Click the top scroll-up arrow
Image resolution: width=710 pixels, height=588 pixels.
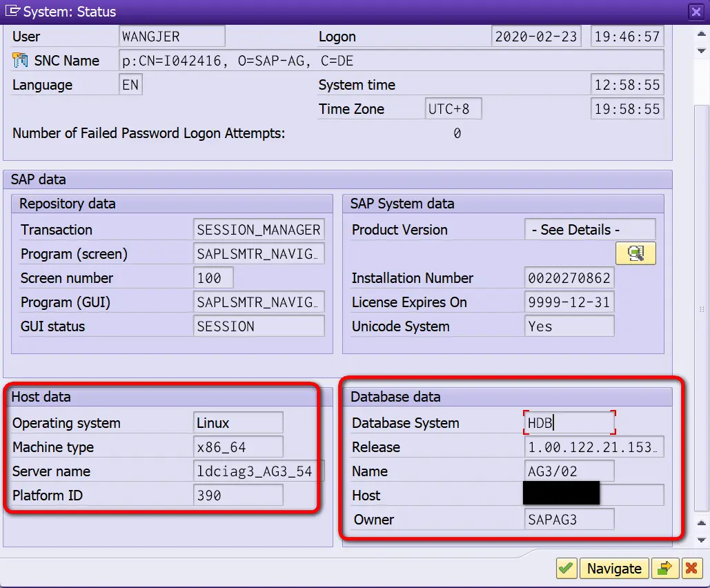[x=702, y=34]
